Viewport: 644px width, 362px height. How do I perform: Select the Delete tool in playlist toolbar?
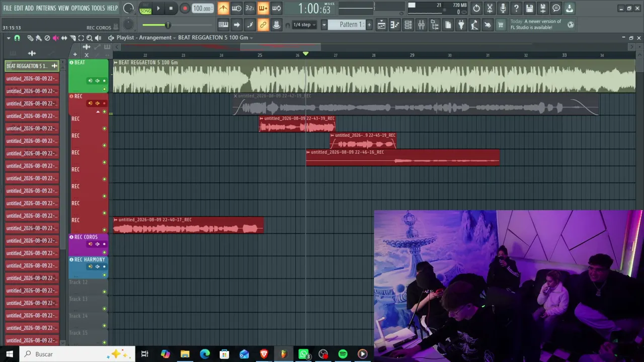47,38
